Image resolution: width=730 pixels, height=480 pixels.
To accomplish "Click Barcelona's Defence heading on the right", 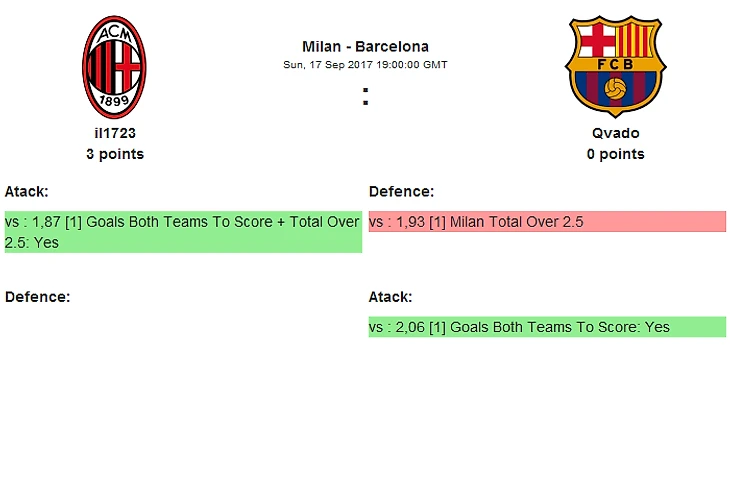I will (x=401, y=191).
